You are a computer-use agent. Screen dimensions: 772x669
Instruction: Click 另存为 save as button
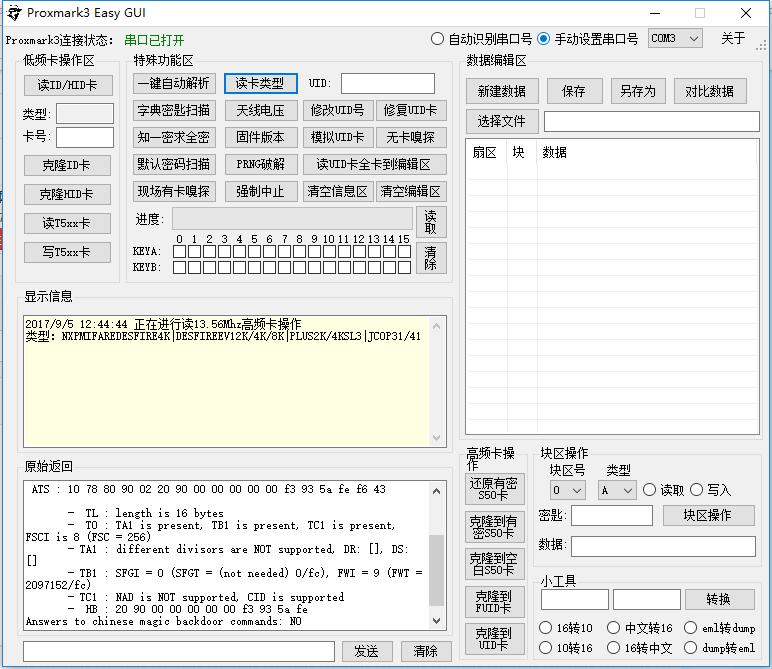638,91
